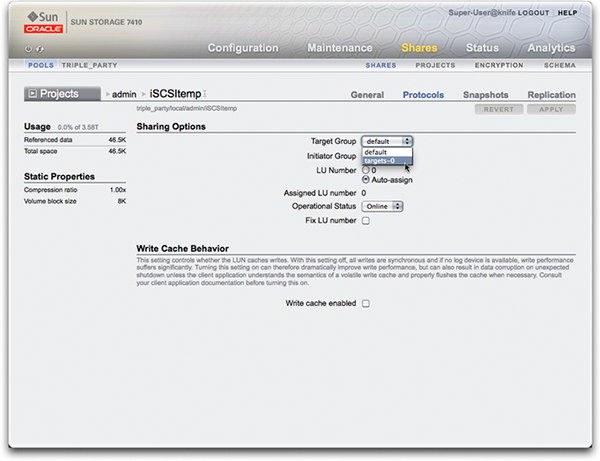
Task: Click the Usage 0.0% of 3.58T heading
Action: (61, 127)
